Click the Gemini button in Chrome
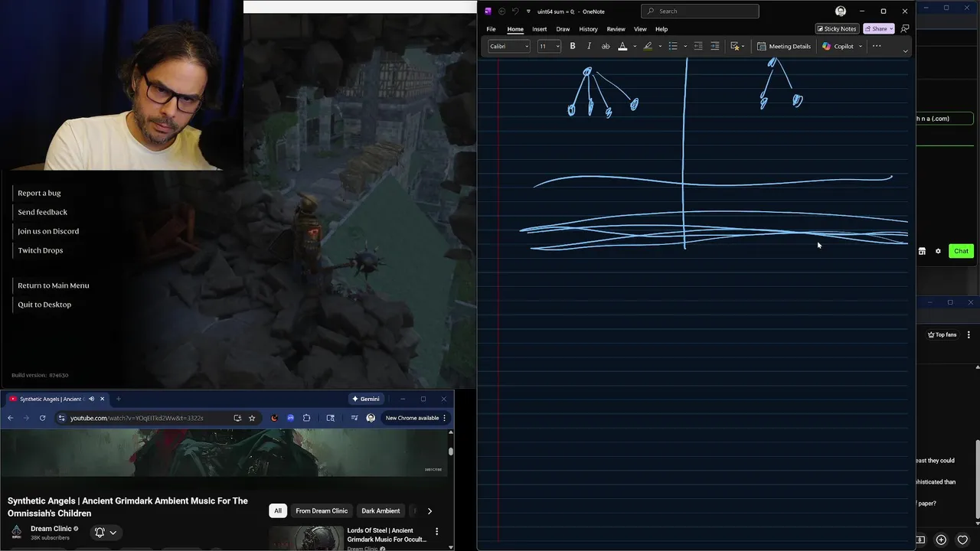This screenshot has height=551, width=980. point(366,399)
